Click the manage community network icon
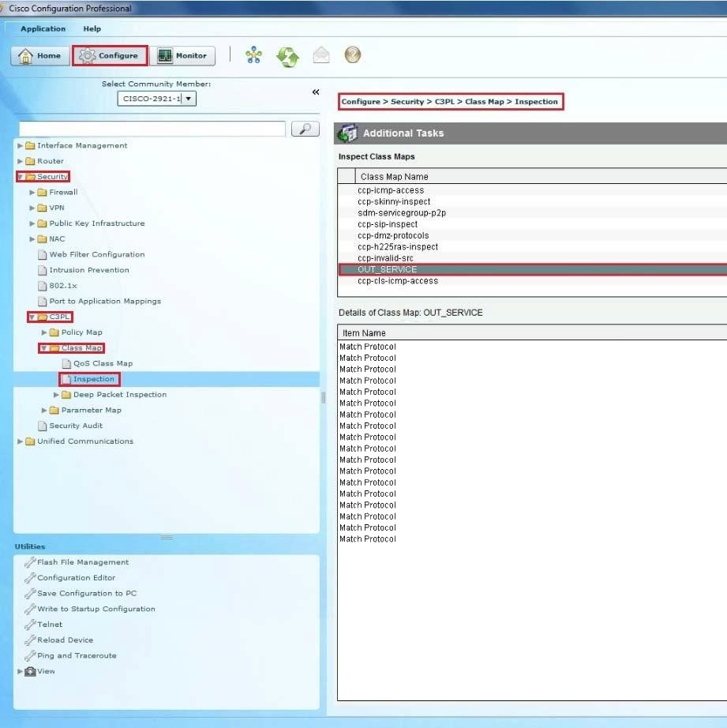 [253, 55]
